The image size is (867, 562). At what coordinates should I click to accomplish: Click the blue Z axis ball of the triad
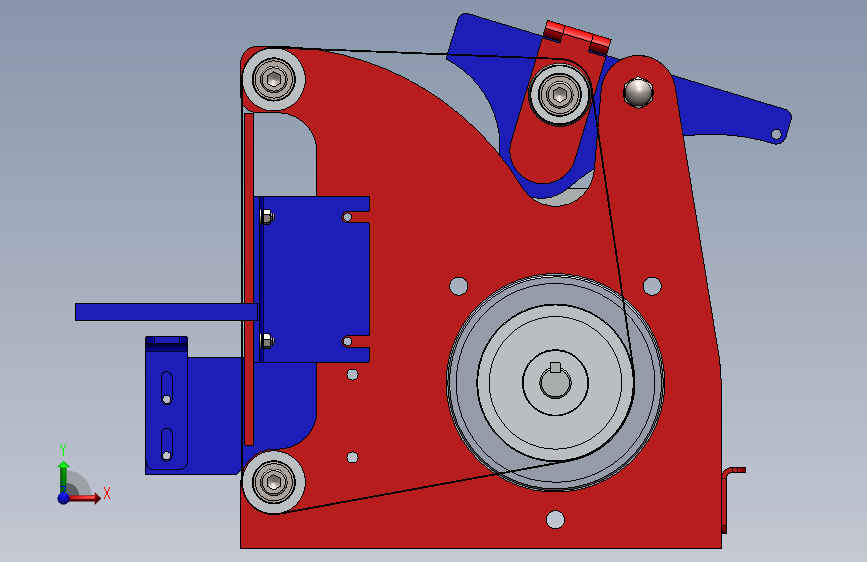pyautogui.click(x=64, y=498)
